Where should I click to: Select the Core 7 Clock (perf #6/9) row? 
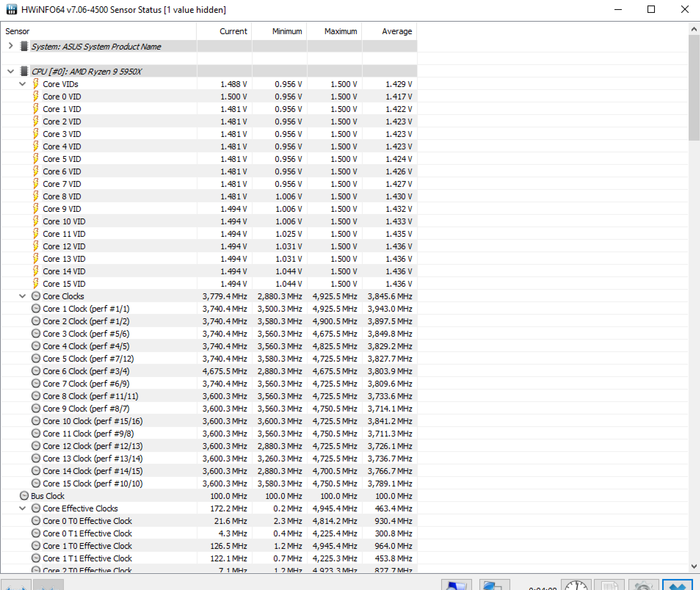[208, 383]
